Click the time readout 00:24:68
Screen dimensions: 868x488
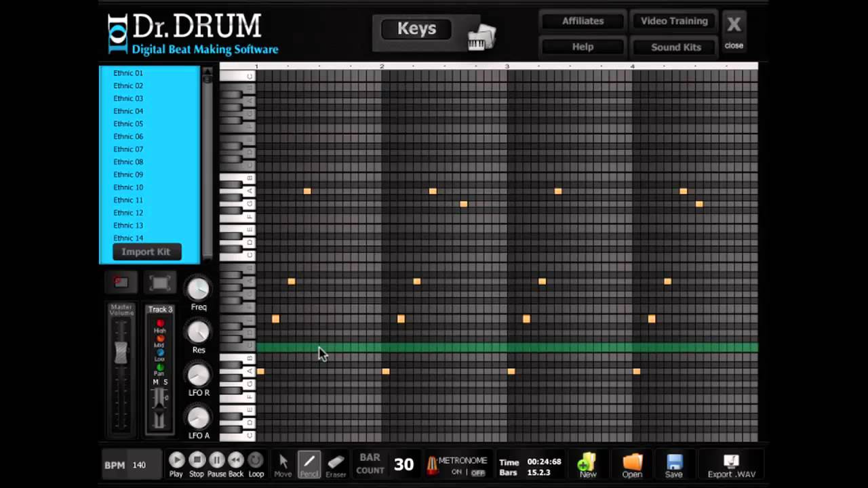(x=545, y=462)
